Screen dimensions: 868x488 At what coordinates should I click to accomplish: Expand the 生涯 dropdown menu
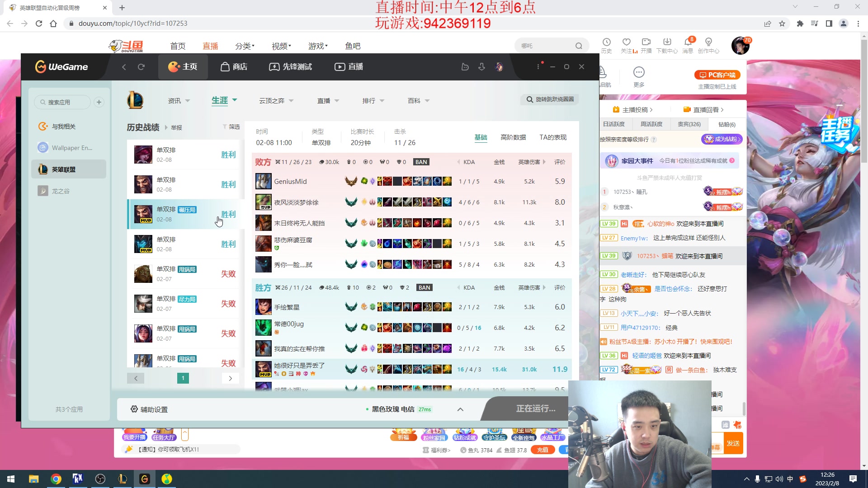224,100
